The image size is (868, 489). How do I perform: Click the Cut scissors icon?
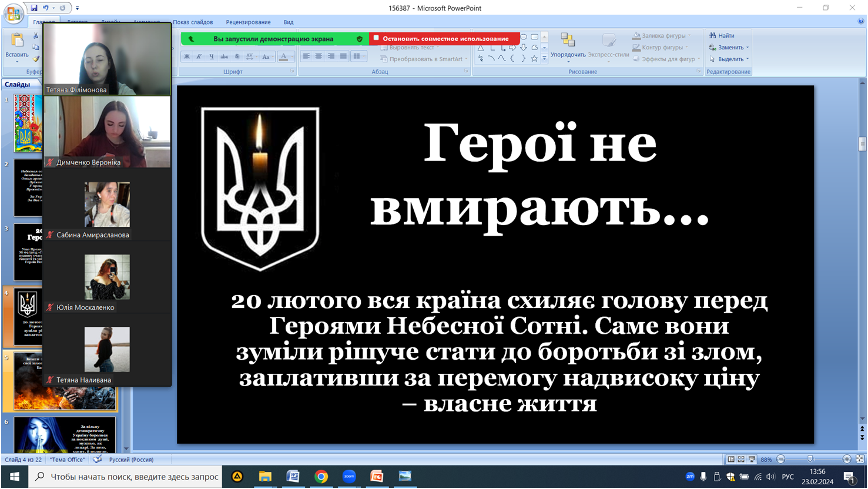click(36, 36)
